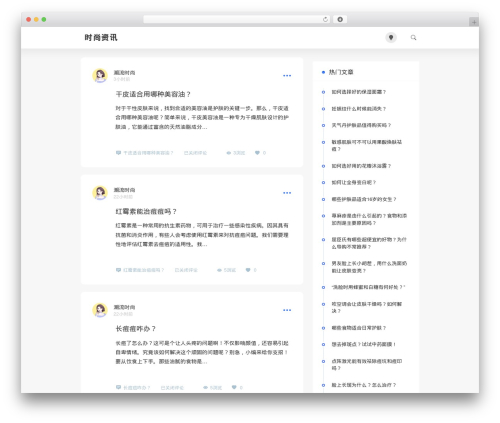Open search via magnifier icon in header

pyautogui.click(x=413, y=38)
